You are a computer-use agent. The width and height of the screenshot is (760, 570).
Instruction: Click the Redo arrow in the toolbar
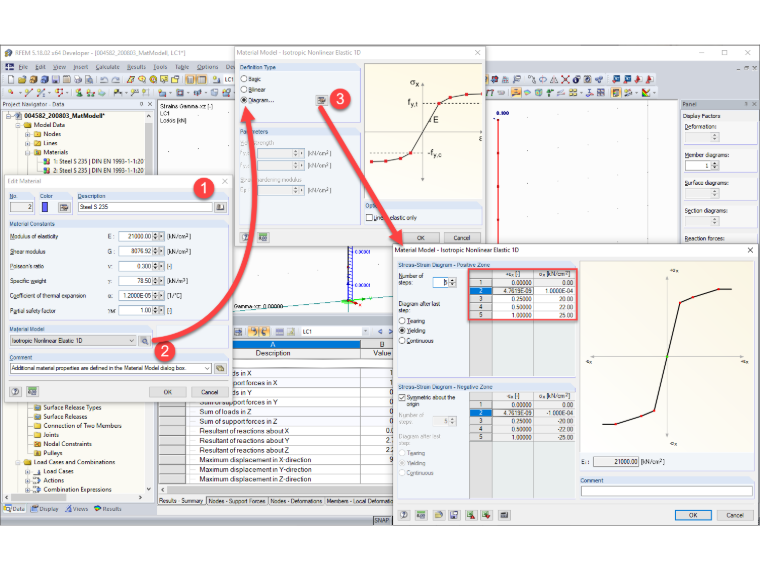coord(115,79)
